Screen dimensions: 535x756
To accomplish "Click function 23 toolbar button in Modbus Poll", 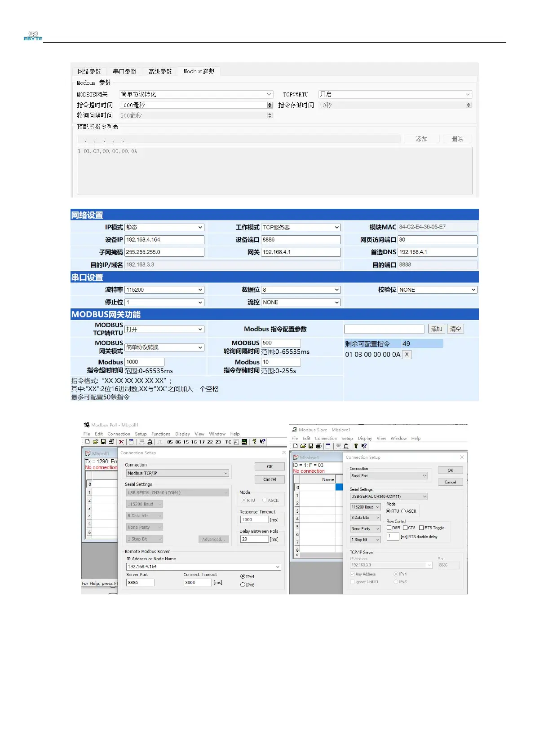I will point(218,442).
